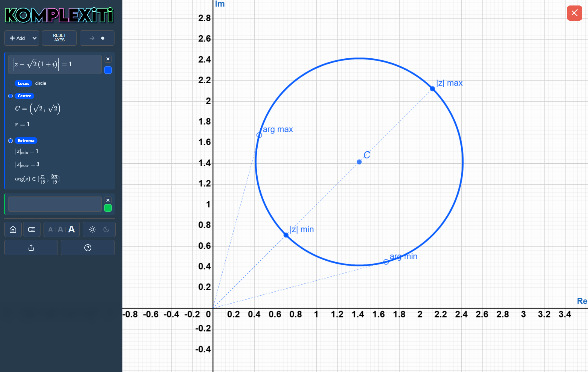Open the blue color swatch

108,70
